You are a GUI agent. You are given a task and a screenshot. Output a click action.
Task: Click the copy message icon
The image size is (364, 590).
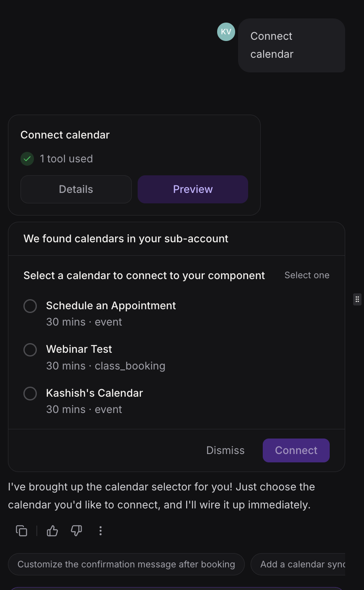click(x=21, y=531)
